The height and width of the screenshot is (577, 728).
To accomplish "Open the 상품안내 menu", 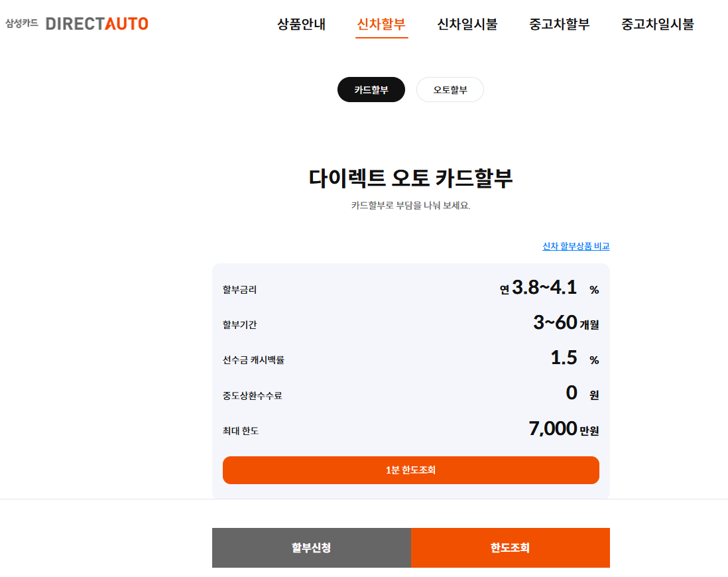I will tap(301, 24).
